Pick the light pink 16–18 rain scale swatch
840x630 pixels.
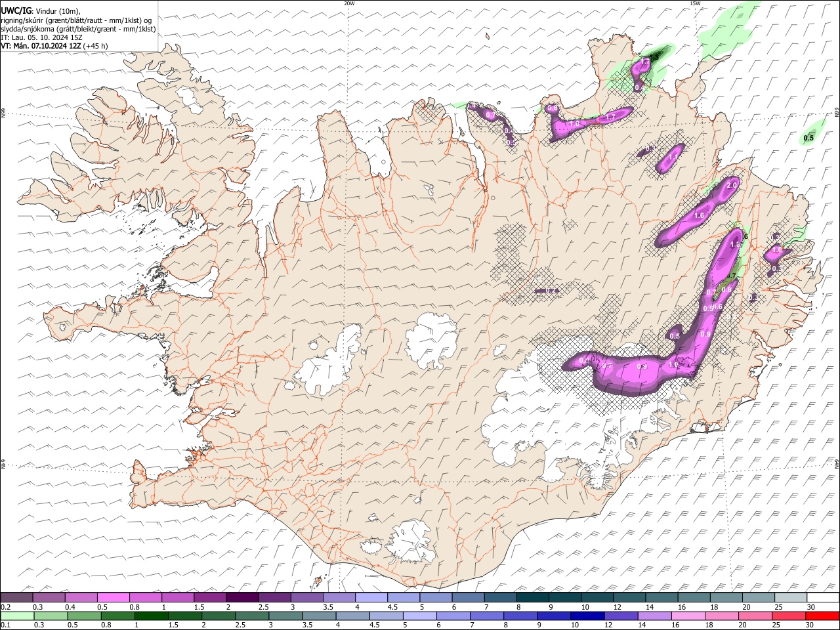pos(687,616)
